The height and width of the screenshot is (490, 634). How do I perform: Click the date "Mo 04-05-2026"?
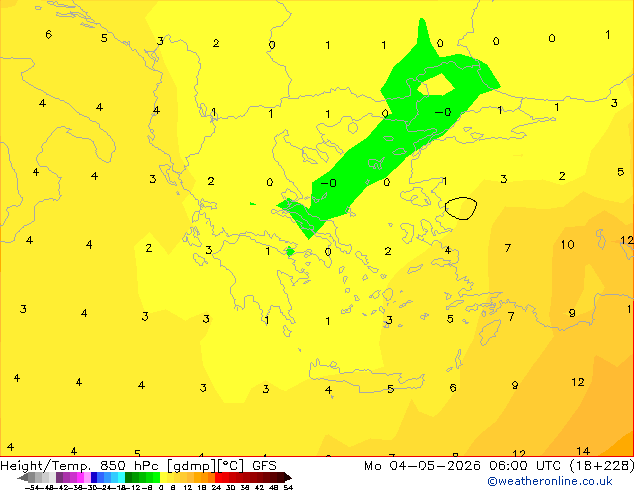pos(422,466)
